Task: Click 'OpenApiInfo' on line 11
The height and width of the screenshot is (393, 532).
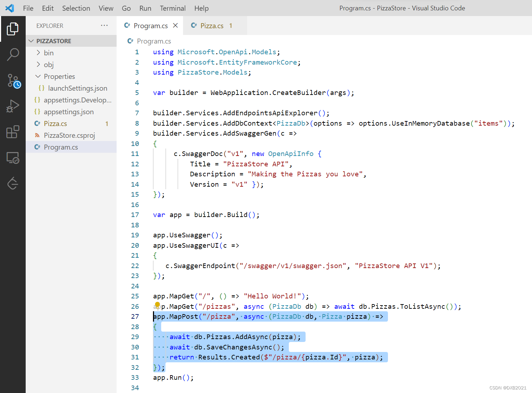Action: point(291,154)
